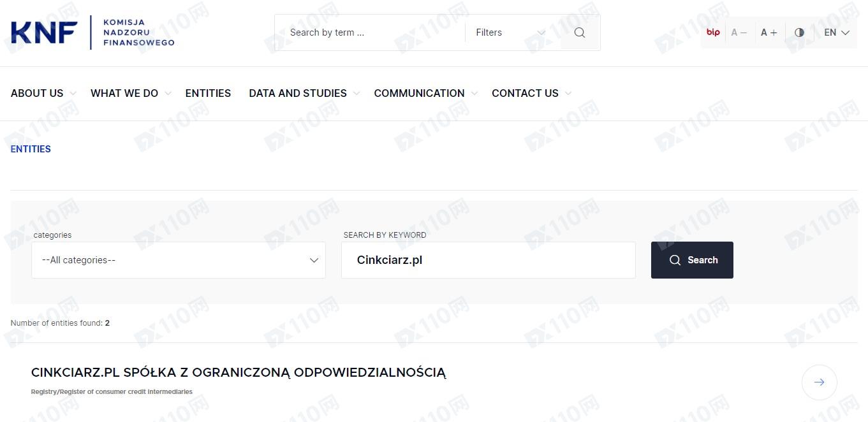Expand the Filters dropdown
The height and width of the screenshot is (422, 868).
tap(510, 33)
